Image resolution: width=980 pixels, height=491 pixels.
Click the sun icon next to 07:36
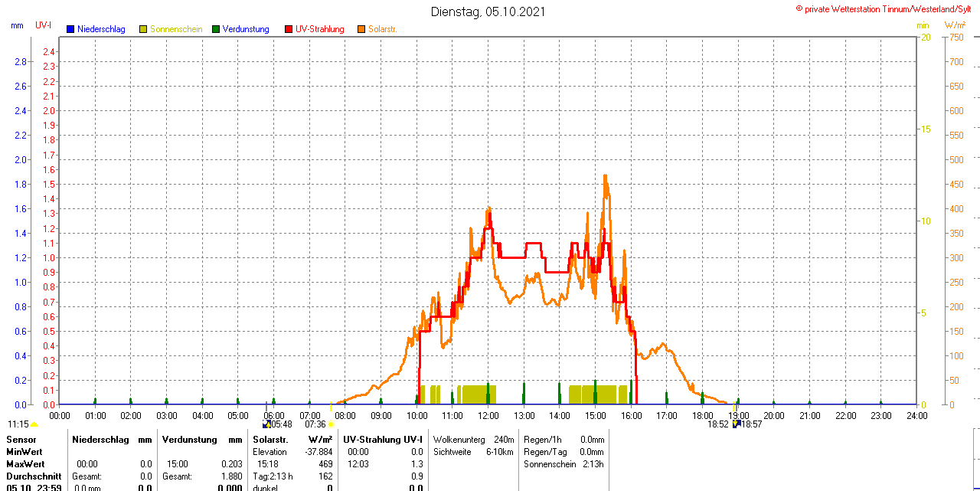click(x=331, y=424)
